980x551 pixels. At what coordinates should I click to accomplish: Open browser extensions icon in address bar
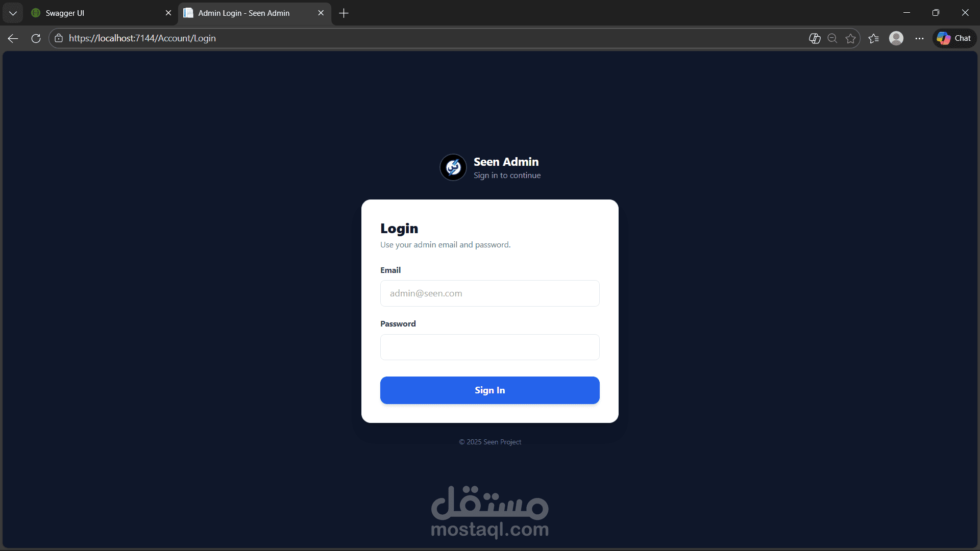coord(815,38)
